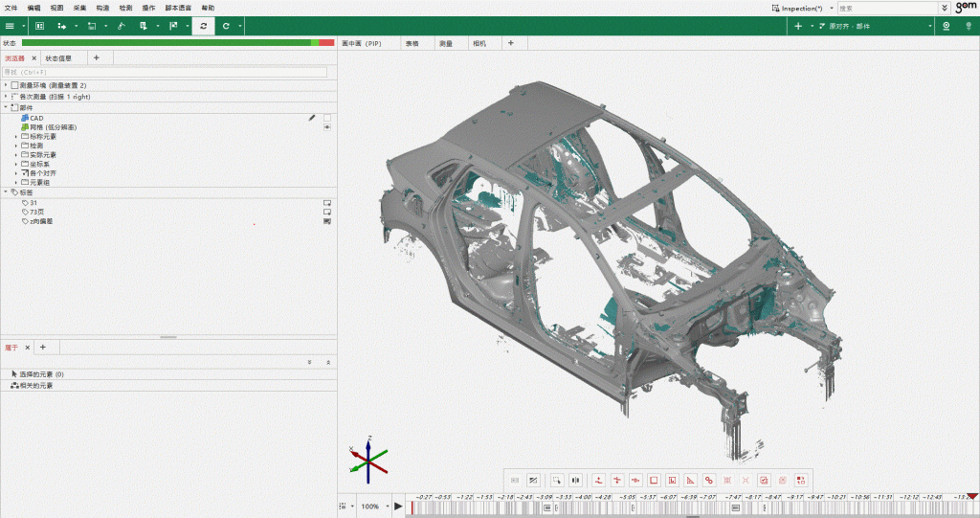Click the GOM logo in top-right corner
The image size is (980, 518).
[x=965, y=7]
